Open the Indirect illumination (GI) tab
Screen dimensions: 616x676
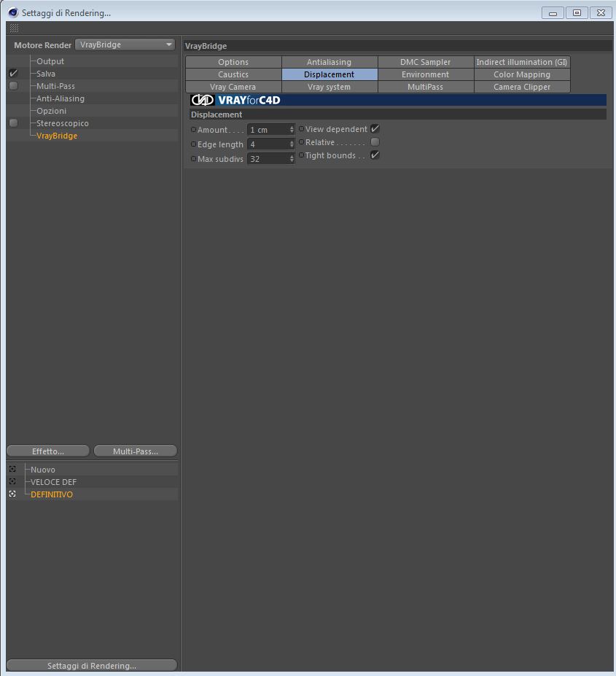tap(522, 62)
